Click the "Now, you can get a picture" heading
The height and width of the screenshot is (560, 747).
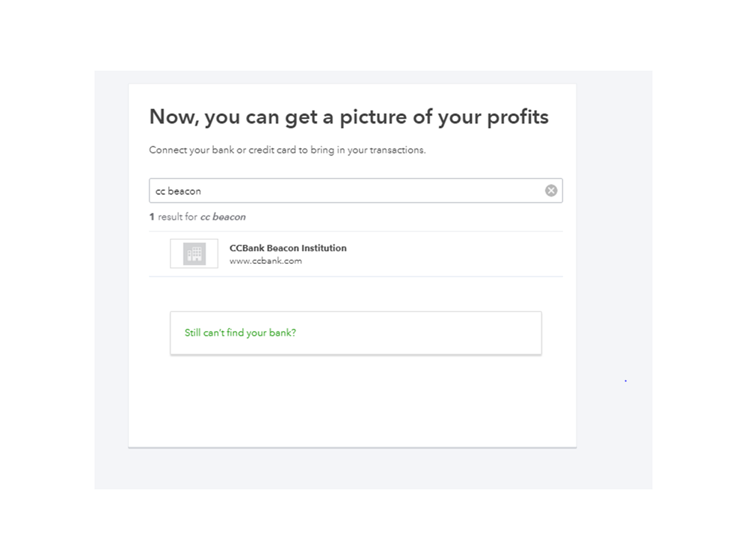[299, 117]
